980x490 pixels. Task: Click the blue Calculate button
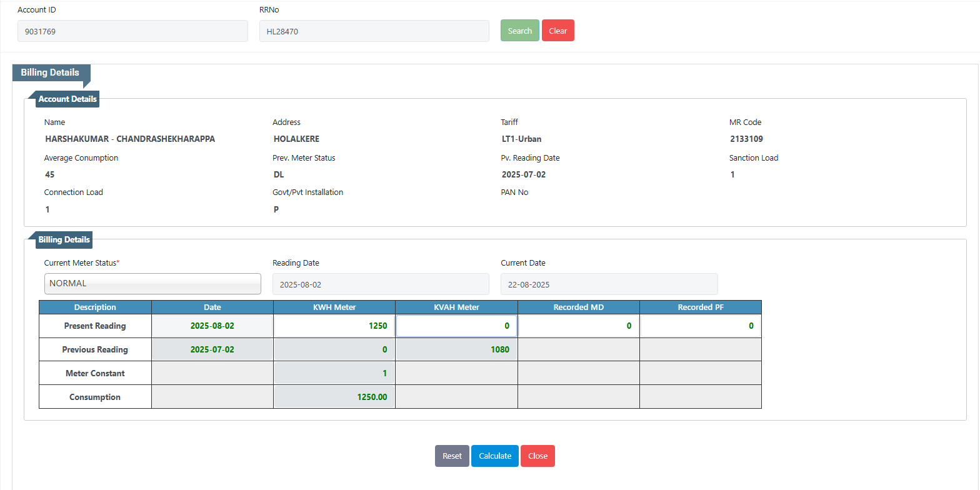point(494,456)
